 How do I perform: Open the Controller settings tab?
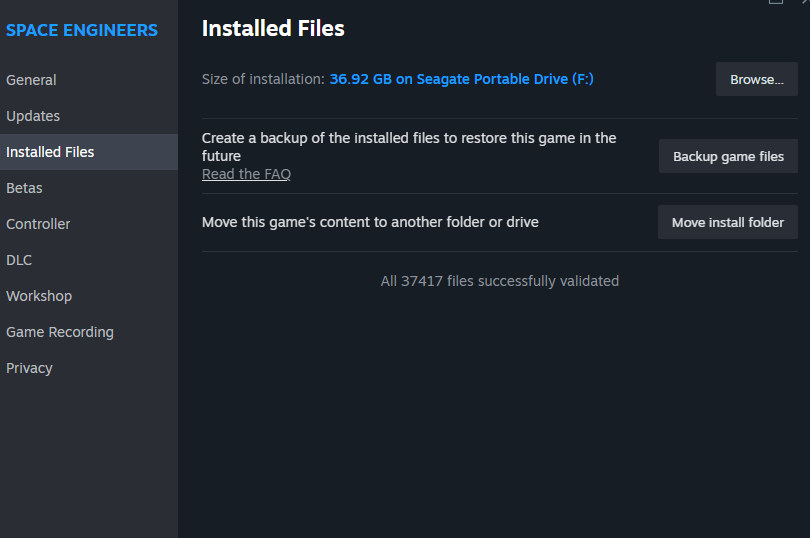click(x=38, y=224)
